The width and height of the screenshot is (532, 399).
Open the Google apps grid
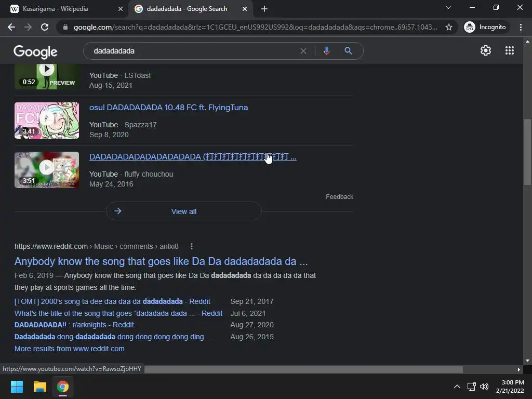pyautogui.click(x=509, y=50)
